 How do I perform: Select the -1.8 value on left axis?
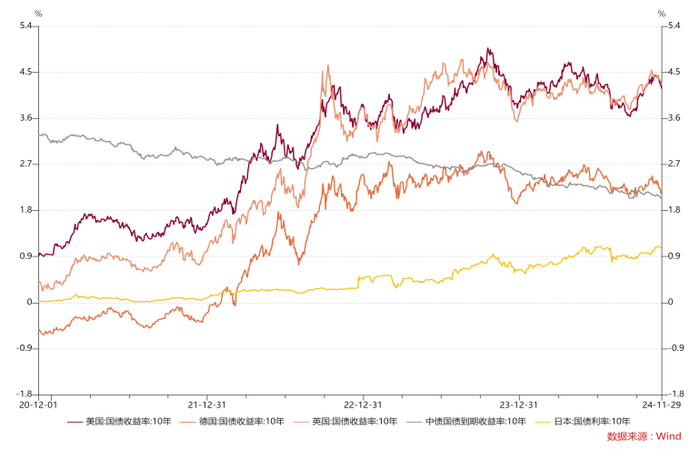tap(26, 394)
